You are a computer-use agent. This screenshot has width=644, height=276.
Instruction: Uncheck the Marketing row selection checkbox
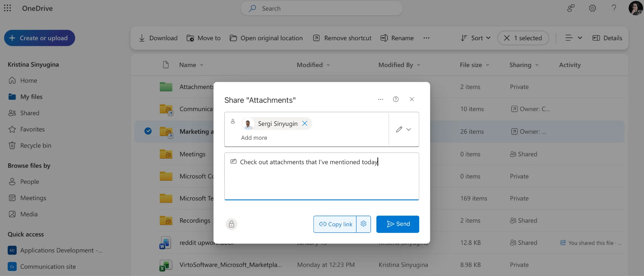pos(148,131)
